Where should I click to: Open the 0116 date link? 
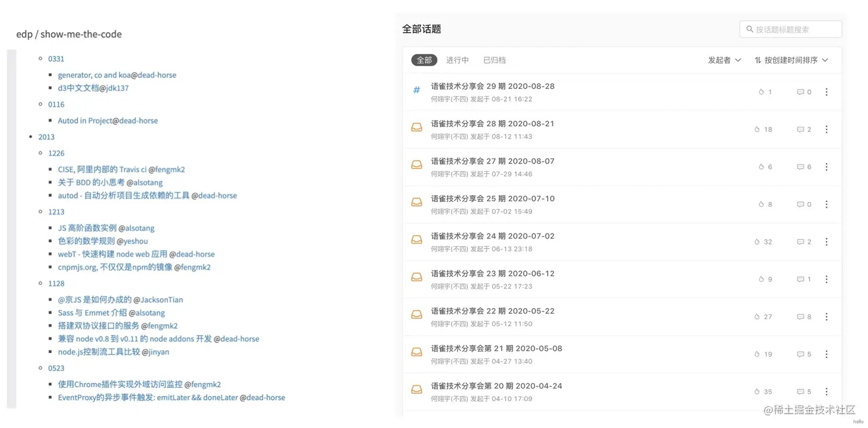[x=56, y=104]
